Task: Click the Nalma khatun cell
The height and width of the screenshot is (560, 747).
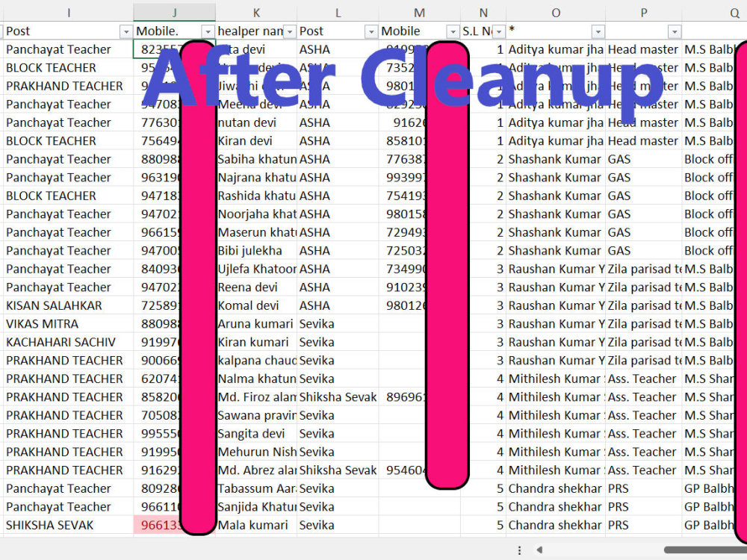Action: click(x=256, y=379)
